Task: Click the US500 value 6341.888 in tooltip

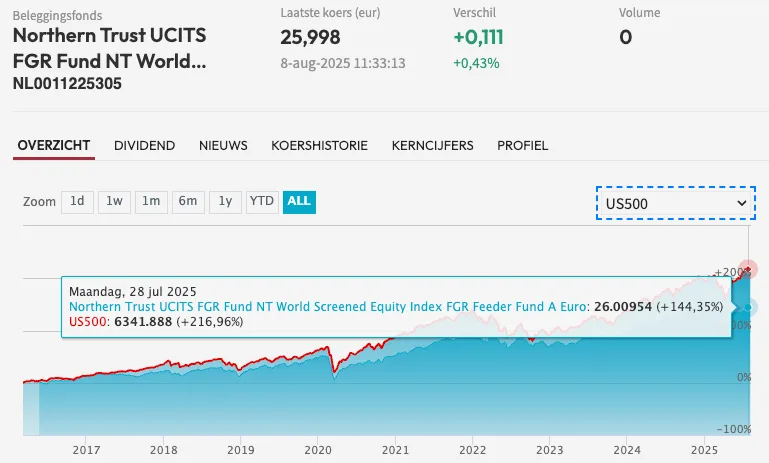Action: pos(143,322)
